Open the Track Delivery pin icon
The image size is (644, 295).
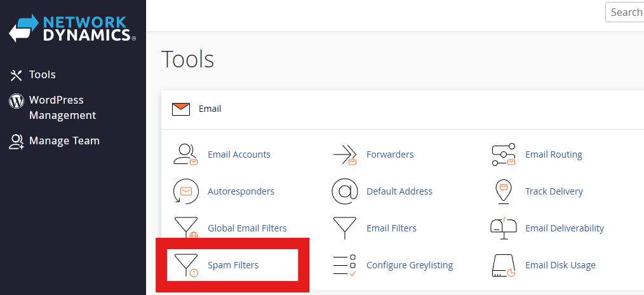tap(503, 191)
